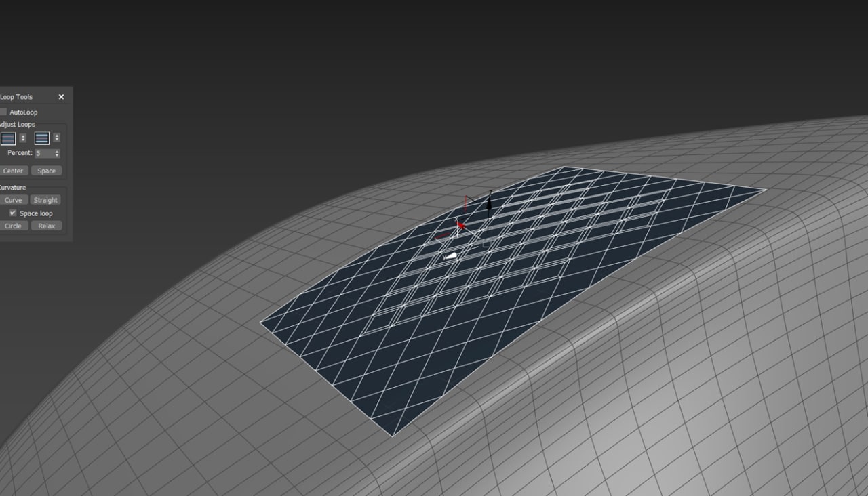Apply Curve to the loop
Viewport: 868px width, 496px height.
tap(14, 200)
